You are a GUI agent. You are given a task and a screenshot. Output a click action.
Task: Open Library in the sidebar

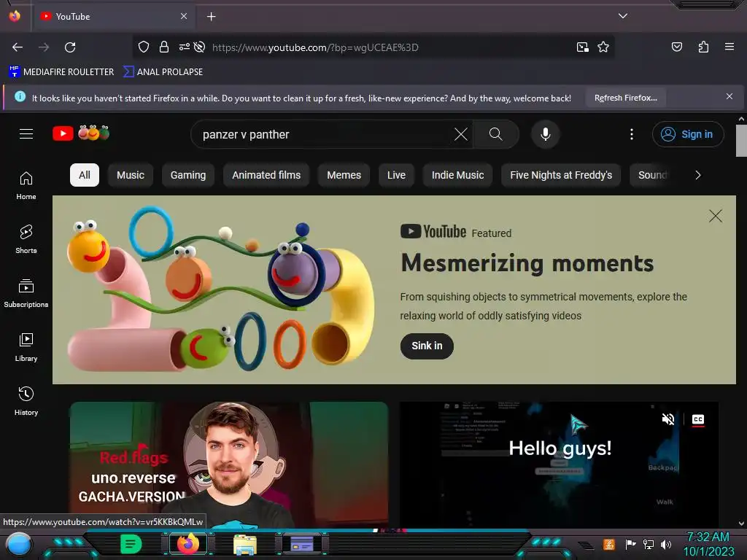[x=26, y=348]
